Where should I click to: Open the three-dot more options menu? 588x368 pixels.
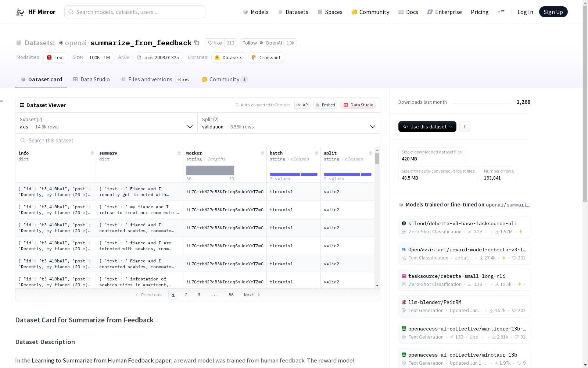[x=465, y=127]
